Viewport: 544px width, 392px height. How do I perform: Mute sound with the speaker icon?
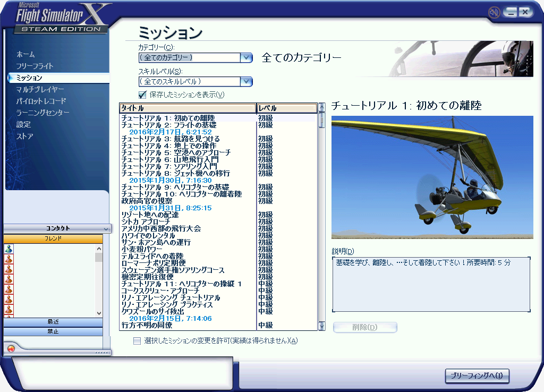[x=494, y=13]
